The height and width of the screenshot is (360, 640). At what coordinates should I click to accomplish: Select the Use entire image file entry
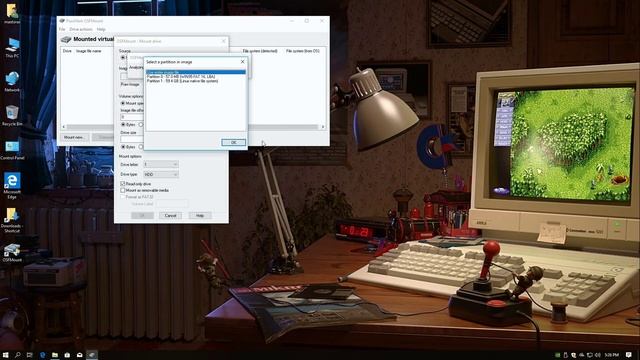coord(196,72)
